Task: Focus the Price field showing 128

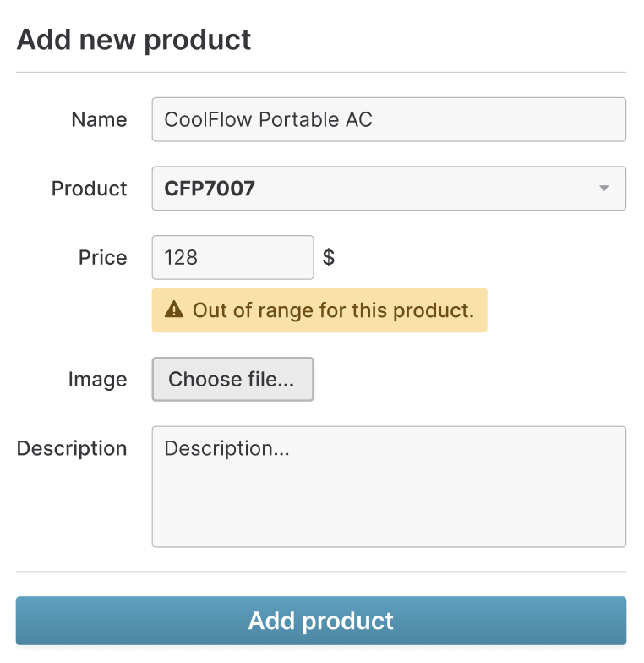Action: (232, 257)
